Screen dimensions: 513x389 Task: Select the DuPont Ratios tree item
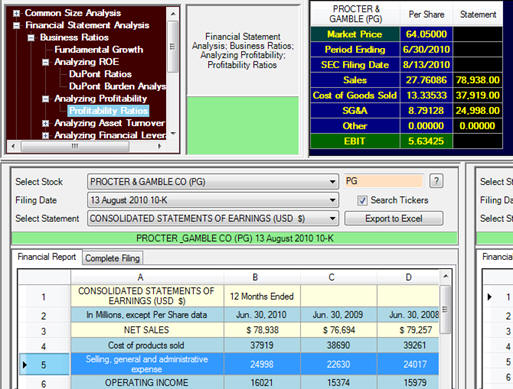[100, 74]
